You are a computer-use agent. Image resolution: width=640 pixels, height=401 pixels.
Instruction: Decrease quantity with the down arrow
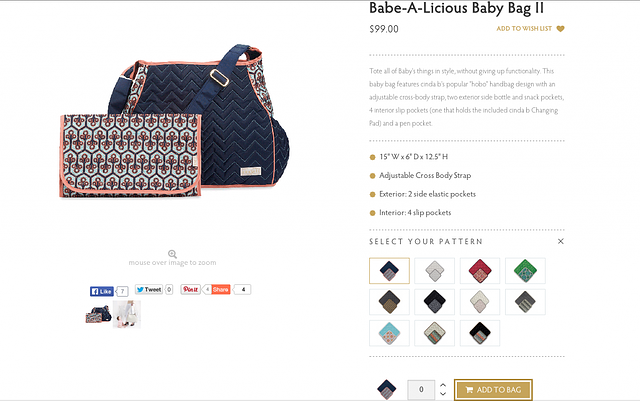pyautogui.click(x=443, y=394)
